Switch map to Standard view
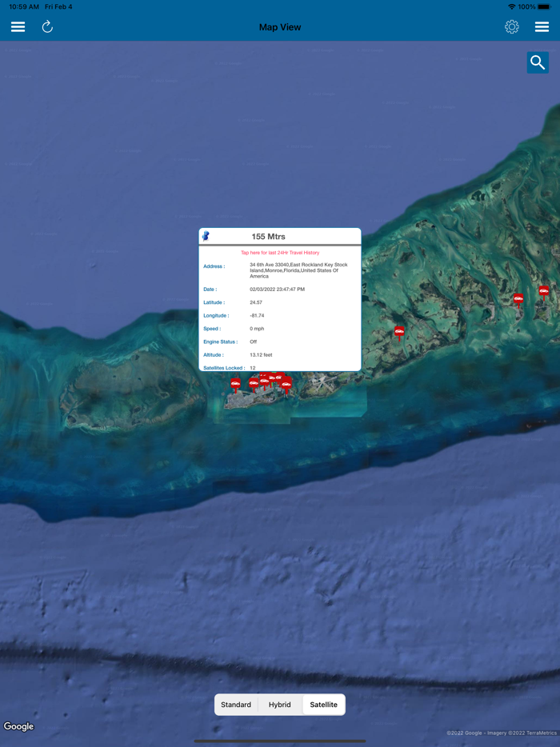This screenshot has width=560, height=747. [236, 705]
